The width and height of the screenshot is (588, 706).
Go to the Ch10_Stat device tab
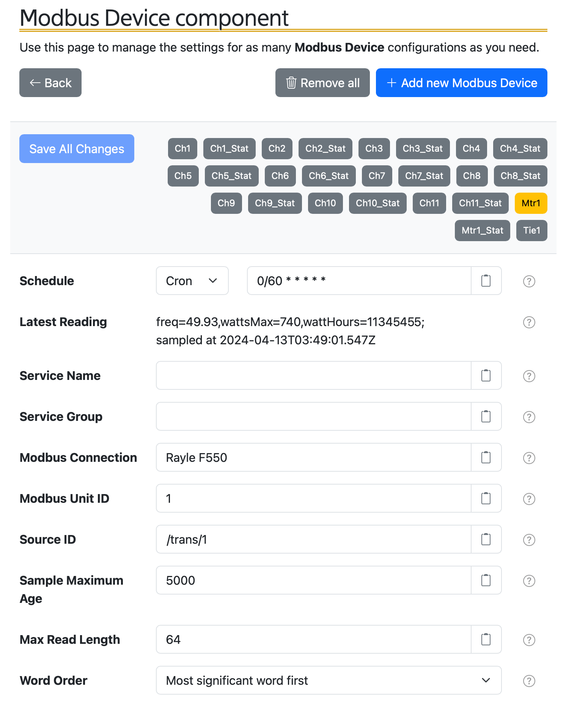tap(378, 203)
